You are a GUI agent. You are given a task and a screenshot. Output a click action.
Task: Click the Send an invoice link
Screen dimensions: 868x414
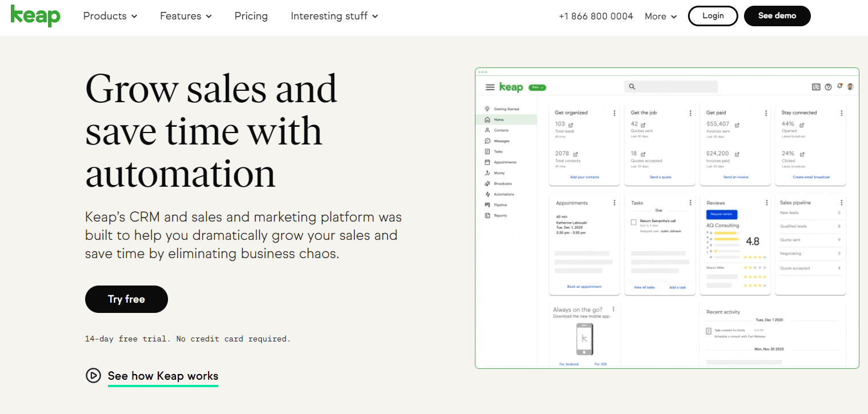(736, 177)
